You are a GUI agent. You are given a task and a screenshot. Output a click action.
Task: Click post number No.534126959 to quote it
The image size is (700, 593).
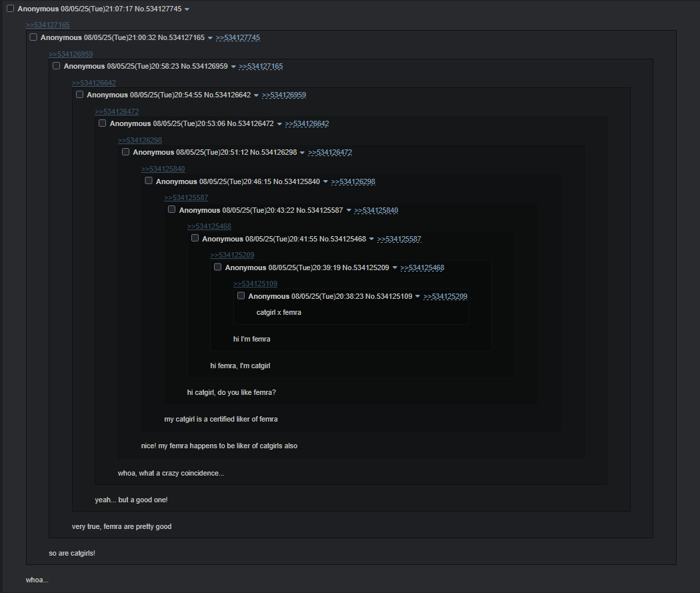tap(204, 66)
